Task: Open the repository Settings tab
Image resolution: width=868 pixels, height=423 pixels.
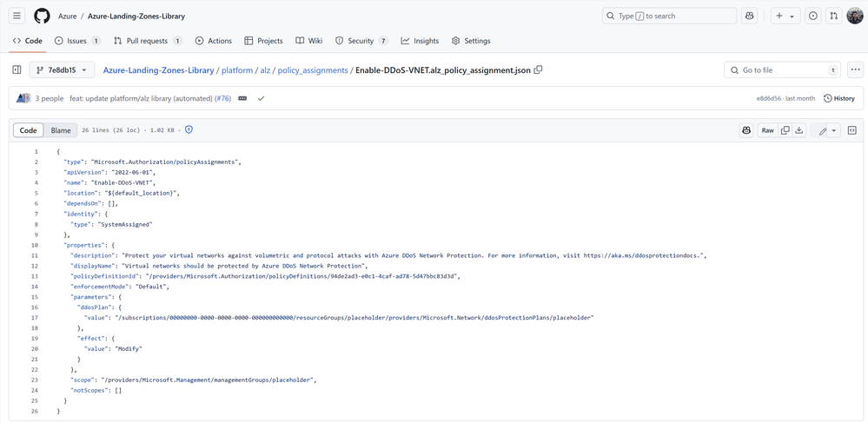Action: (471, 41)
